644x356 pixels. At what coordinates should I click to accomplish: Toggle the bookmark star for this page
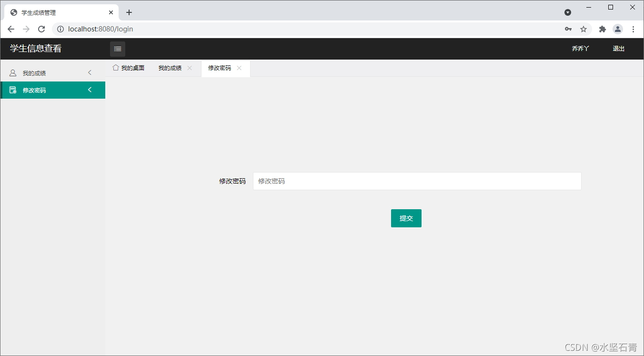coord(584,29)
